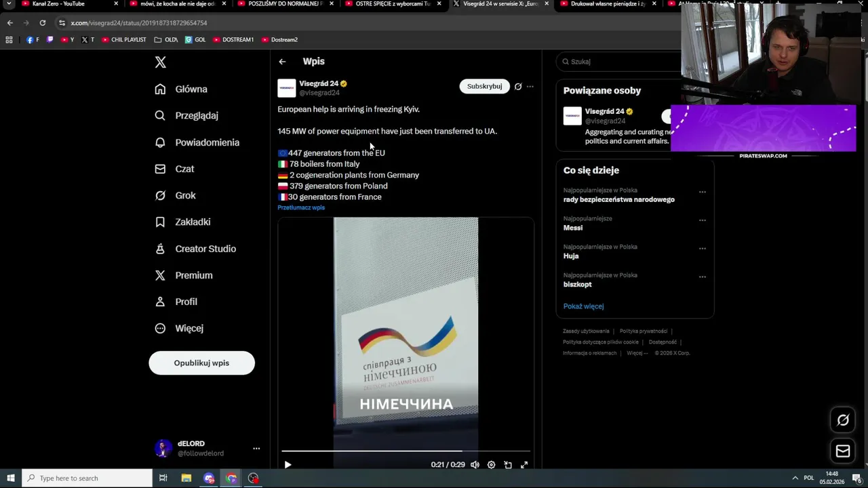Open OLD bookmarks folder
868x488 pixels.
tap(166, 40)
